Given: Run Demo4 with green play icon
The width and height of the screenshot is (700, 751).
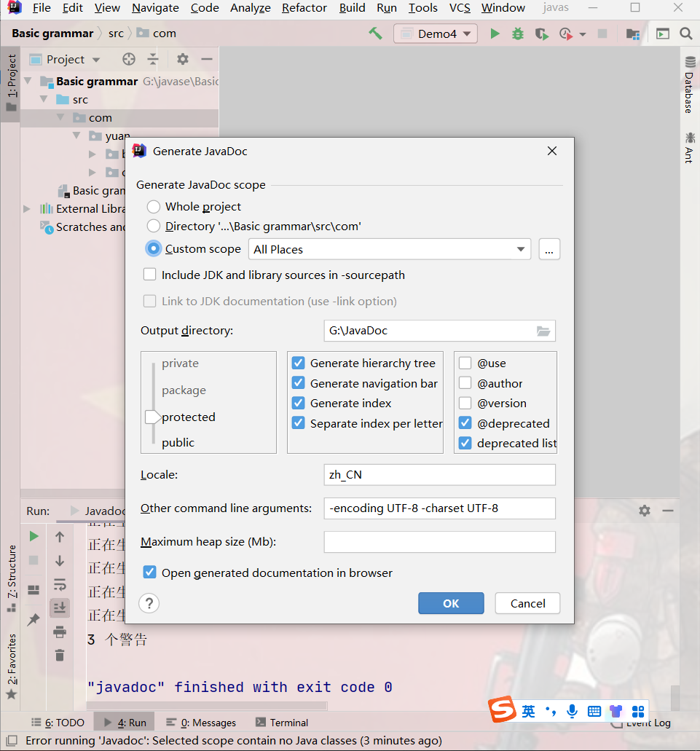Looking at the screenshot, I should [495, 34].
